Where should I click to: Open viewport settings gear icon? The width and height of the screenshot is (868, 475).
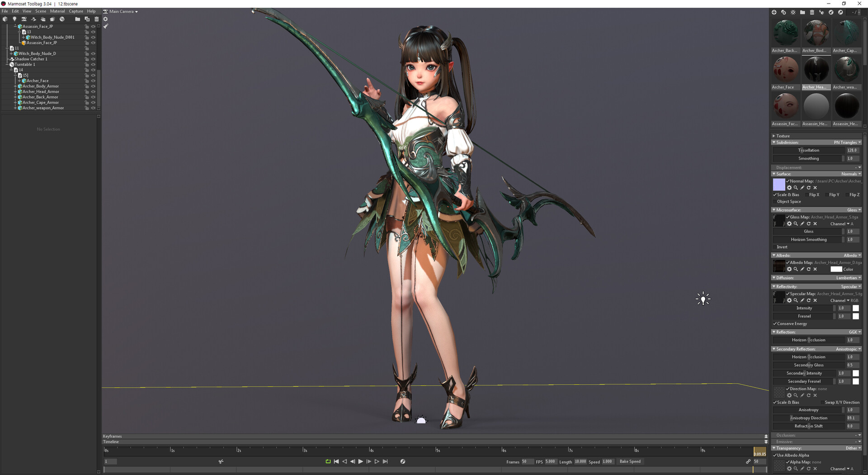[105, 19]
